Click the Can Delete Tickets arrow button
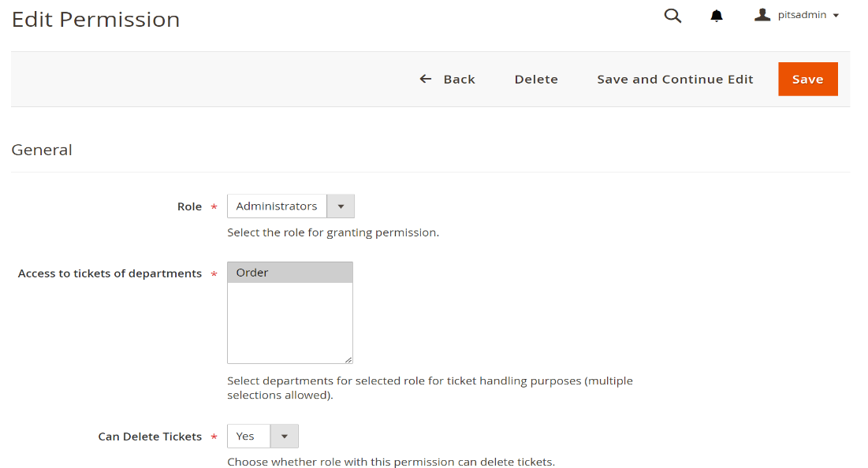This screenshot has height=468, width=868. point(285,436)
